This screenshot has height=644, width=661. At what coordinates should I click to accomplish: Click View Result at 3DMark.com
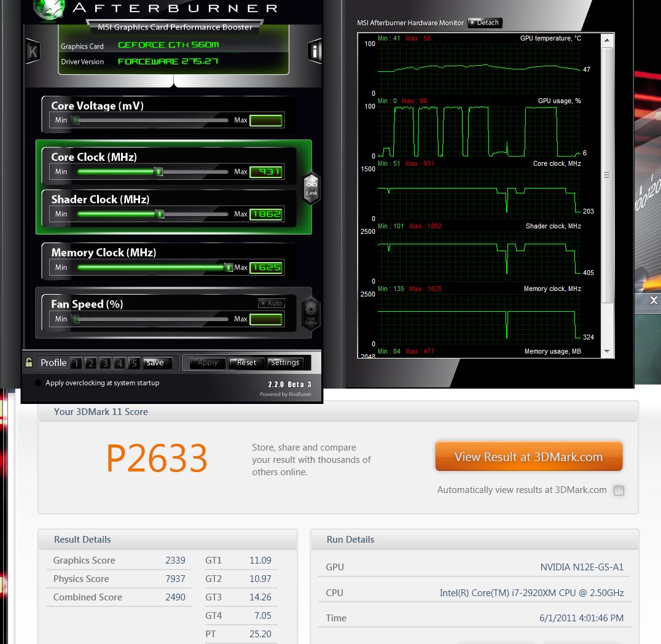point(529,457)
